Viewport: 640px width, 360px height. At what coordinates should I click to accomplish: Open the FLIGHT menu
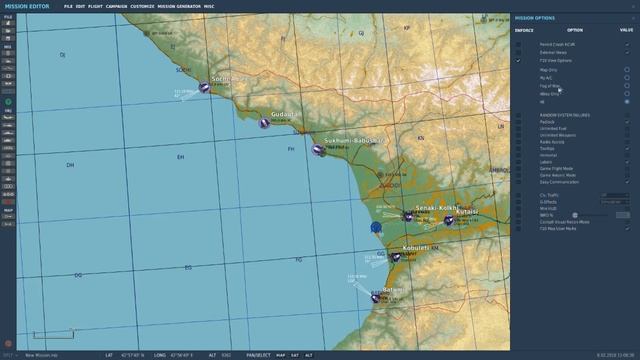[x=96, y=7]
